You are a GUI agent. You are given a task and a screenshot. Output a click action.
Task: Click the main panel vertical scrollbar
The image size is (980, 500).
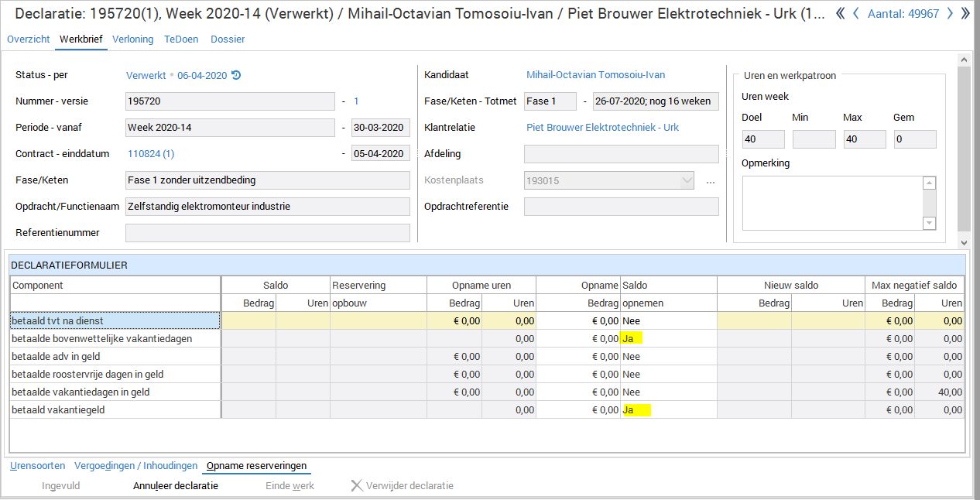click(x=964, y=147)
